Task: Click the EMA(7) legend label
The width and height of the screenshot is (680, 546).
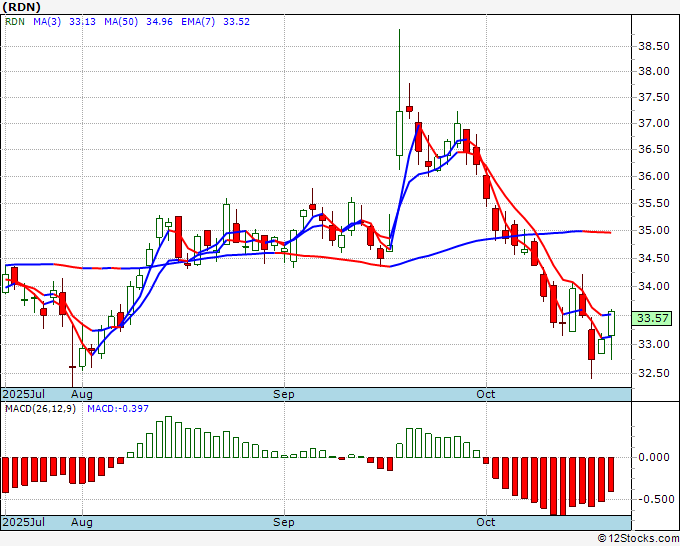Action: [x=198, y=22]
